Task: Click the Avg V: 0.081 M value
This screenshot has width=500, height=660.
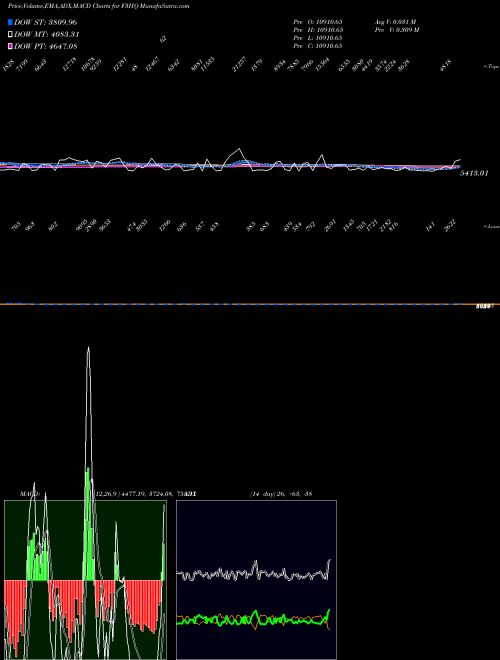Action: point(396,22)
